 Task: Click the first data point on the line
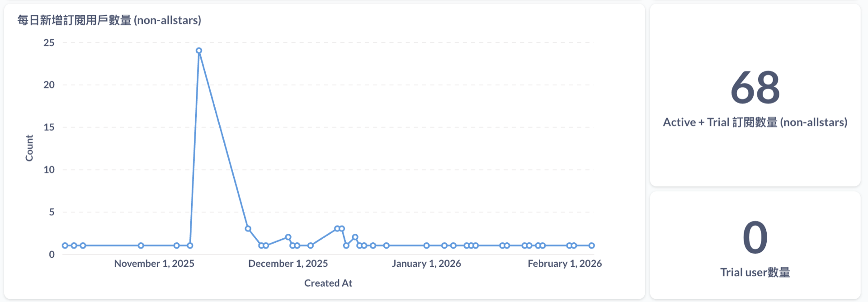(x=65, y=245)
